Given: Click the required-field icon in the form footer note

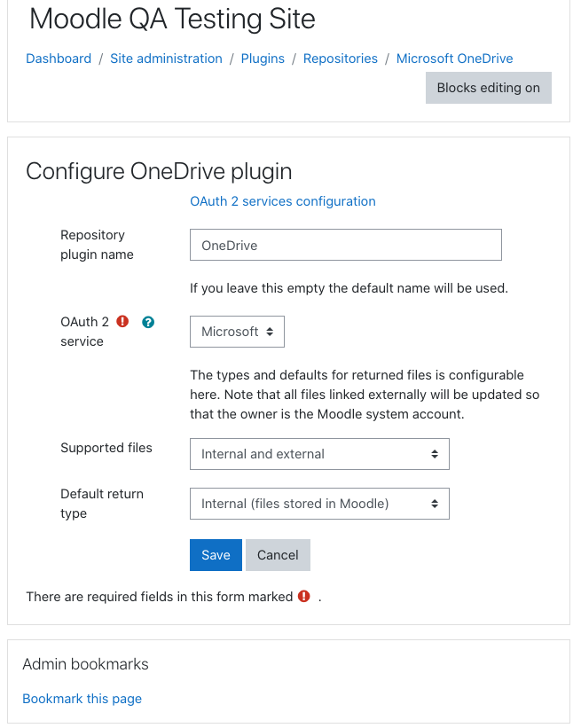Looking at the screenshot, I should point(303,596).
